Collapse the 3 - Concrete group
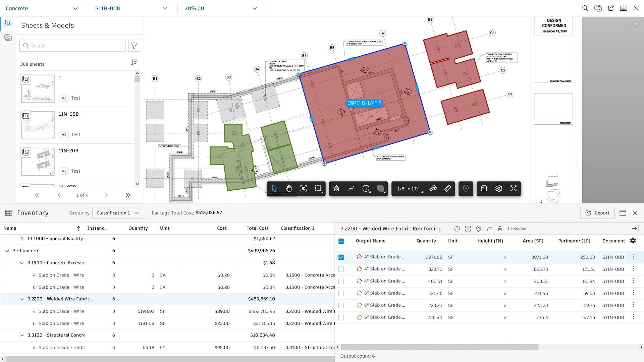Viewport: 644px width, 362px height. click(7, 251)
